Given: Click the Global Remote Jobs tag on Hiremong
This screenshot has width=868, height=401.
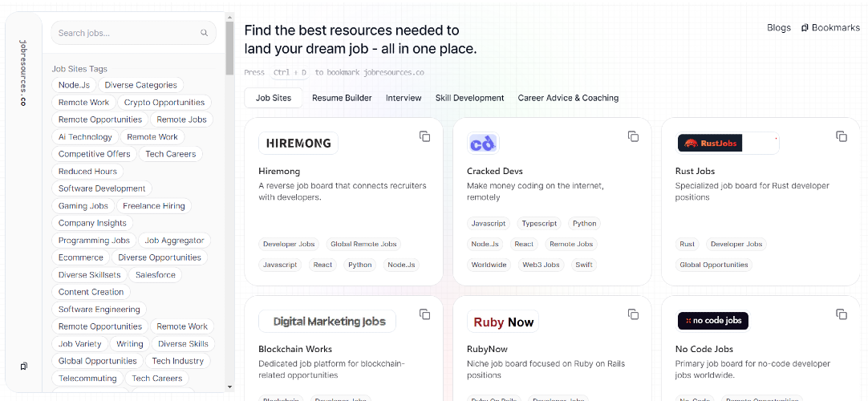Looking at the screenshot, I should 363,244.
